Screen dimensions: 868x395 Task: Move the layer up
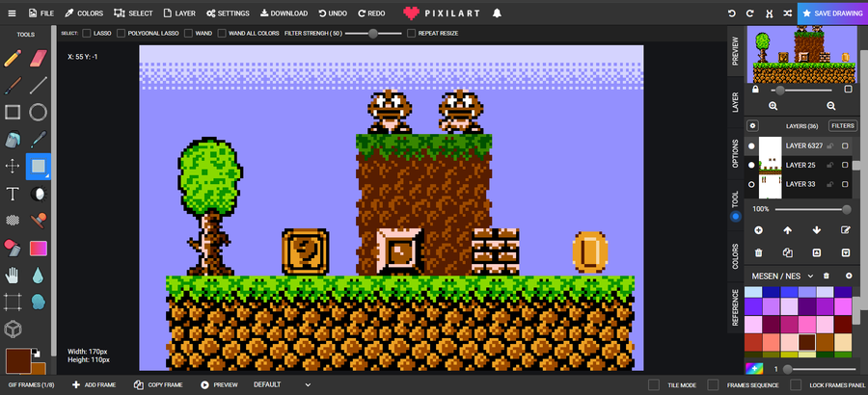pos(788,230)
